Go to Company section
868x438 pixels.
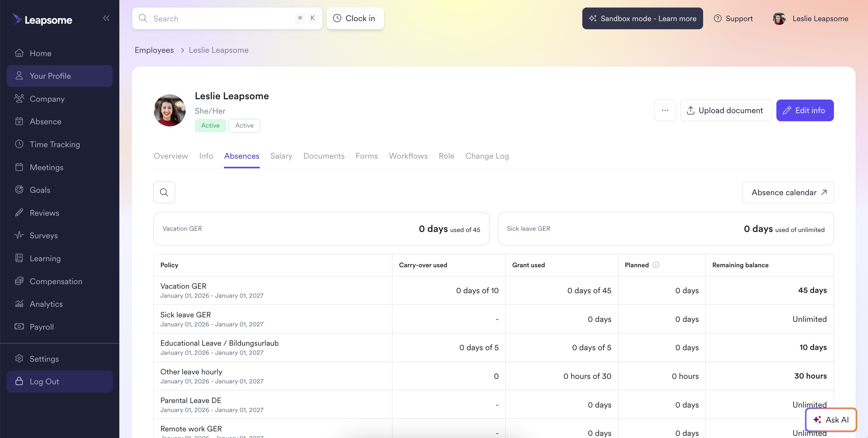pyautogui.click(x=59, y=99)
